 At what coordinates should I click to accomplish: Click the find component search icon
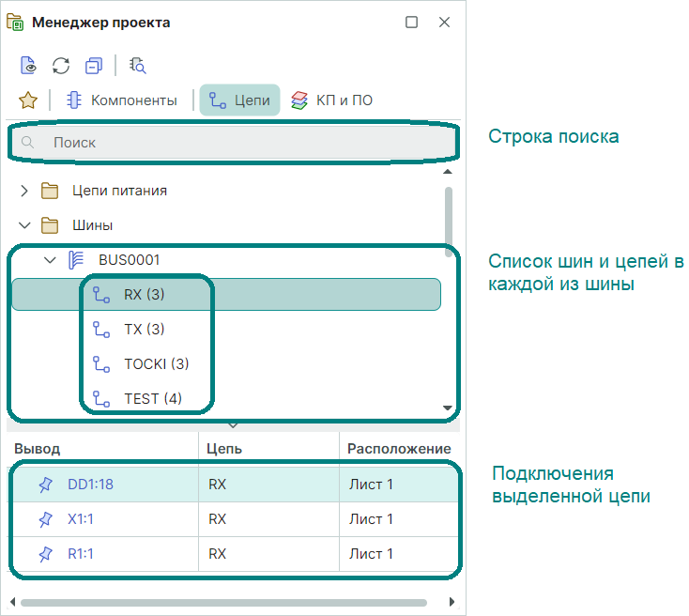click(138, 65)
